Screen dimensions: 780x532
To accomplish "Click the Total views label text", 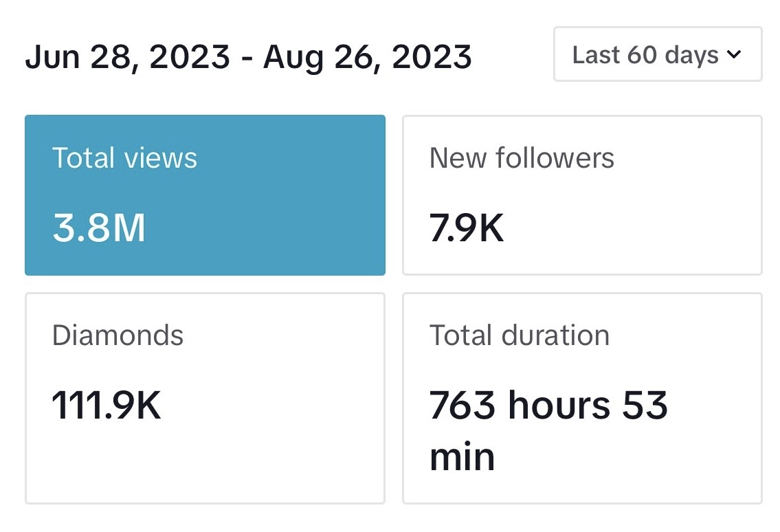I will pos(124,158).
